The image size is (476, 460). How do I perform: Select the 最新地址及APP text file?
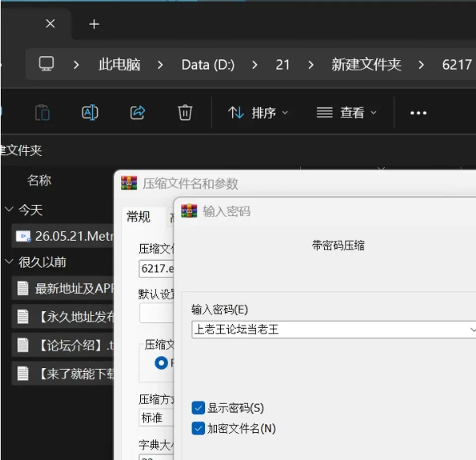click(63, 288)
